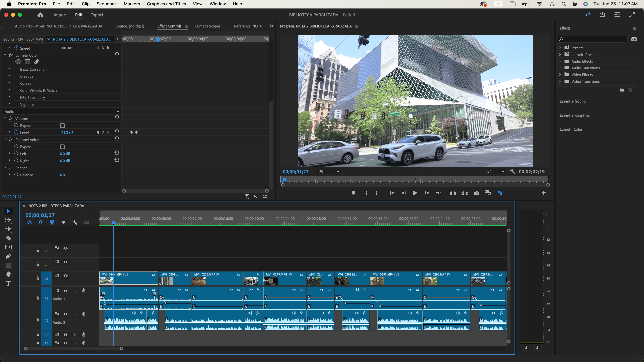Open Timeline Display Settings wrench
The height and width of the screenshot is (362, 644).
click(74, 222)
